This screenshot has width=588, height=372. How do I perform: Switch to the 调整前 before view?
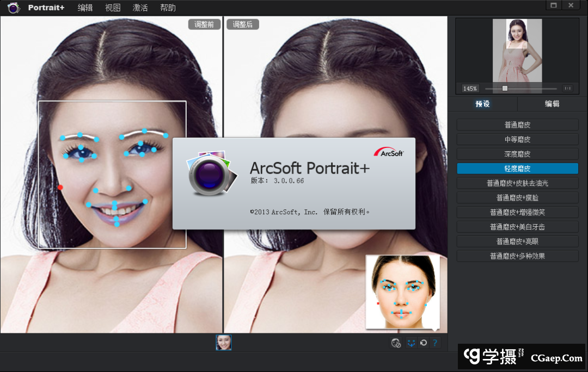[x=204, y=24]
